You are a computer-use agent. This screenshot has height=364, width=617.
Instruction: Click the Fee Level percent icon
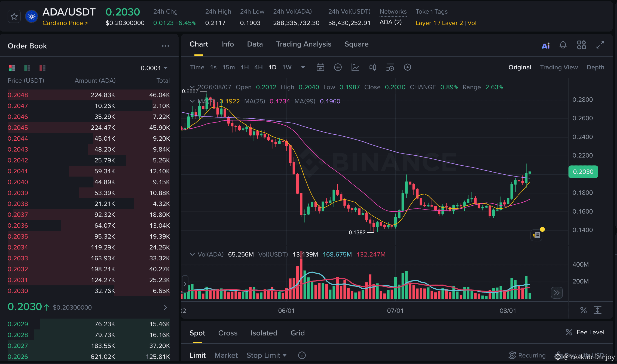click(569, 332)
